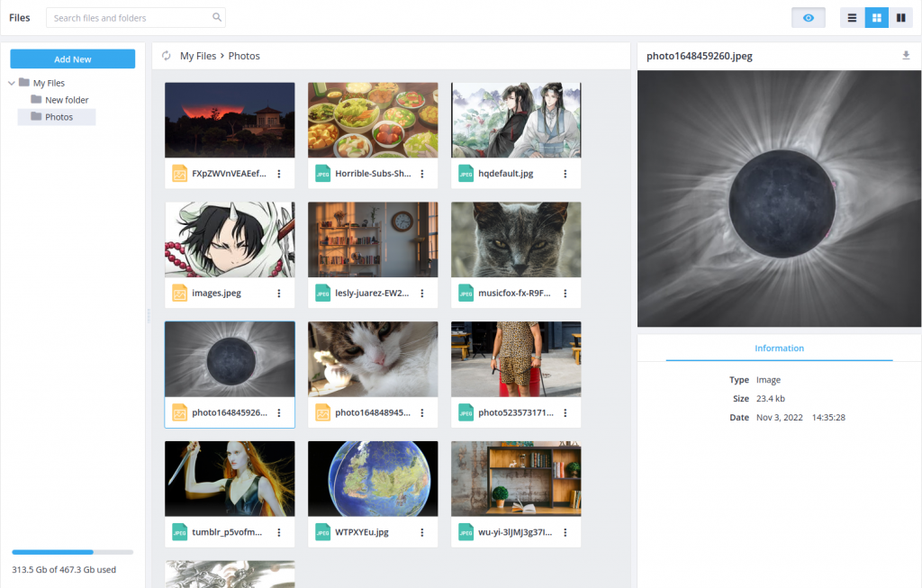Switch to list view

tap(851, 17)
